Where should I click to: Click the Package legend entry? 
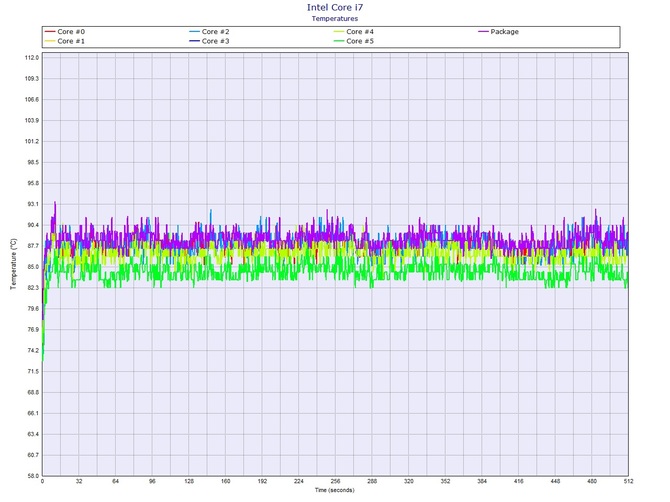[499, 32]
